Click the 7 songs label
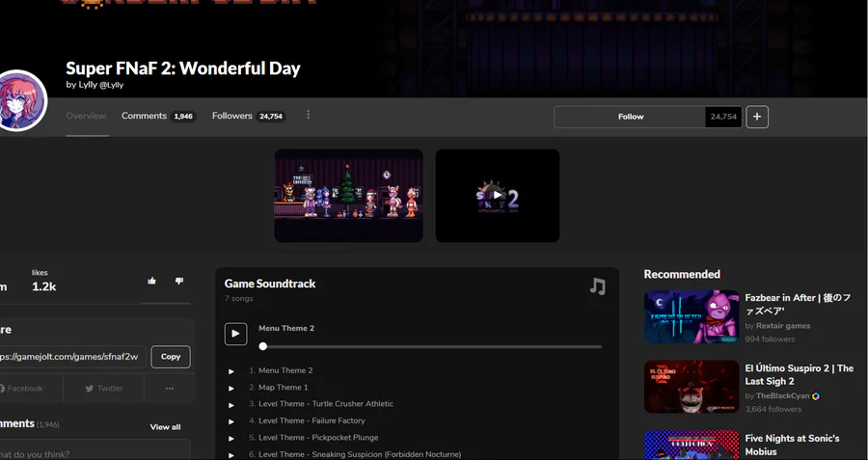The image size is (868, 460). [x=238, y=298]
